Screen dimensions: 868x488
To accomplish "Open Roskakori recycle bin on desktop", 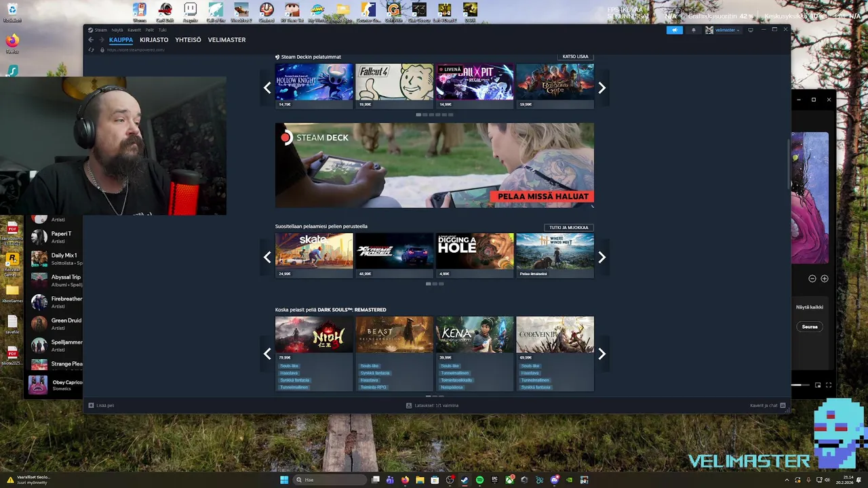I will [x=12, y=12].
